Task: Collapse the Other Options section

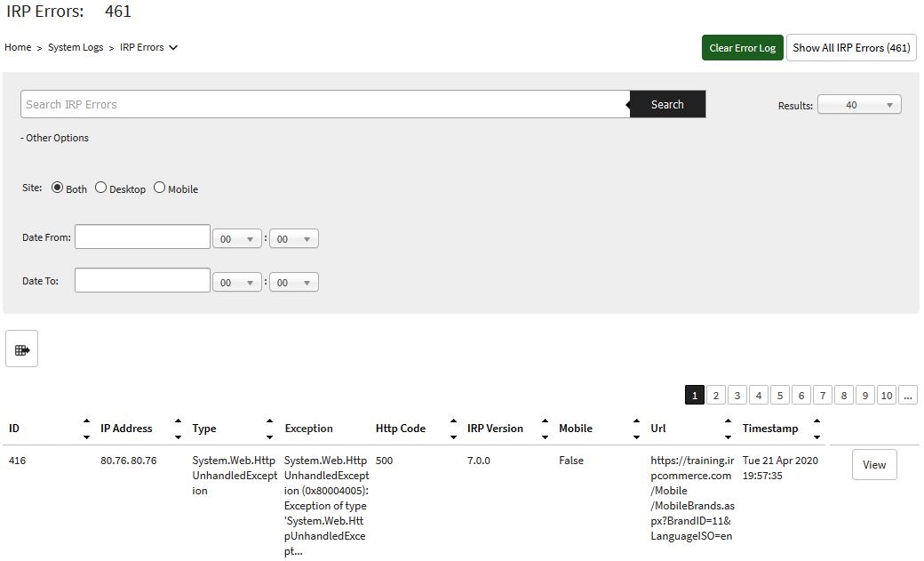Action: coord(55,138)
